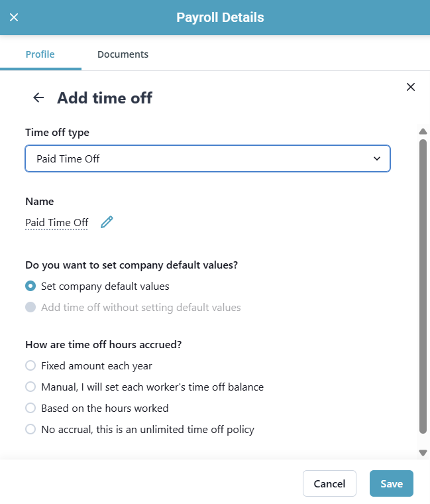The height and width of the screenshot is (504, 430).
Task: Click the scrollbar up arrow
Action: tap(423, 131)
